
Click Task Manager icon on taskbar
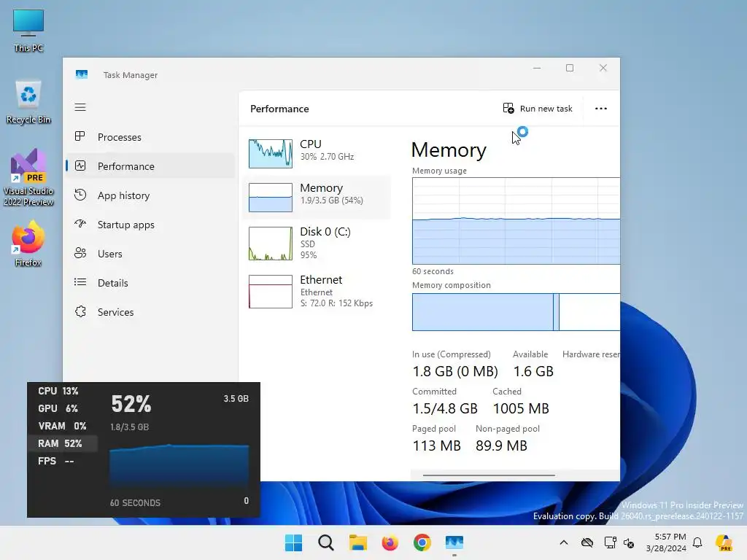[454, 542]
